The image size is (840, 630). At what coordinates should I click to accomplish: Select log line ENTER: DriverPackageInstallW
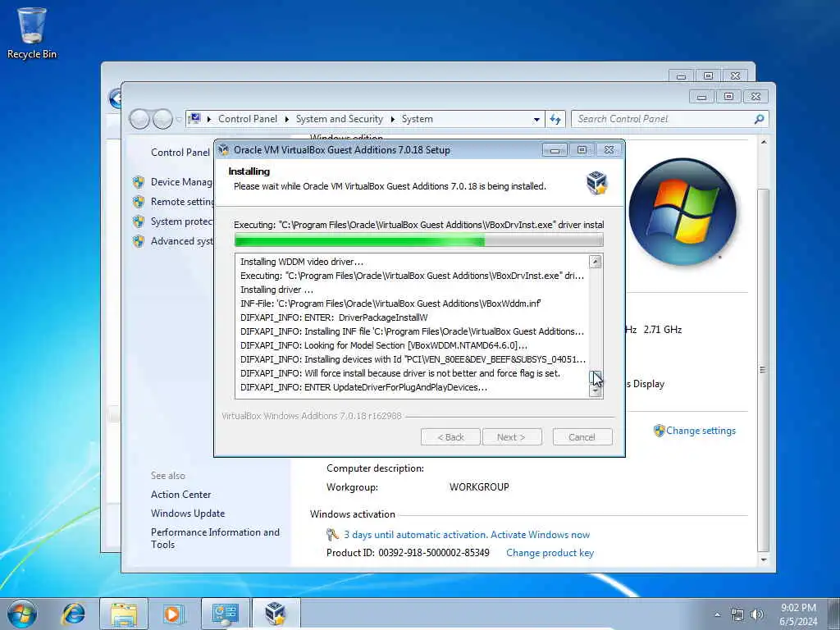334,317
